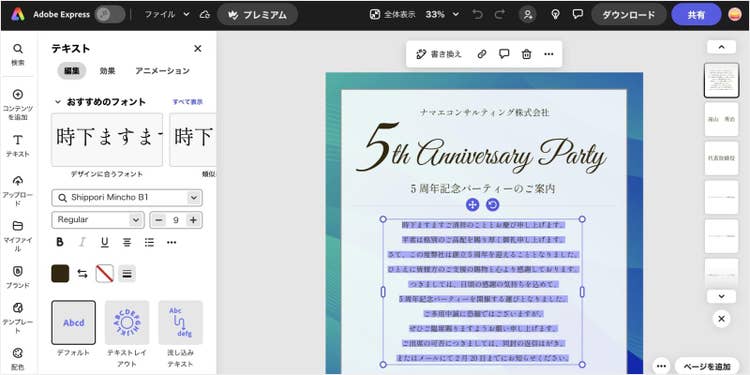Click the lightbulb tips icon
The width and height of the screenshot is (750, 375).
tap(555, 14)
